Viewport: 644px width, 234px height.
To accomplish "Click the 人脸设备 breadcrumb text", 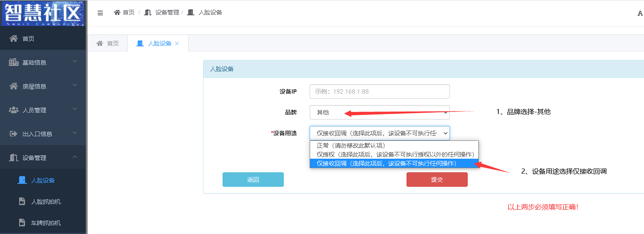I will tap(210, 12).
